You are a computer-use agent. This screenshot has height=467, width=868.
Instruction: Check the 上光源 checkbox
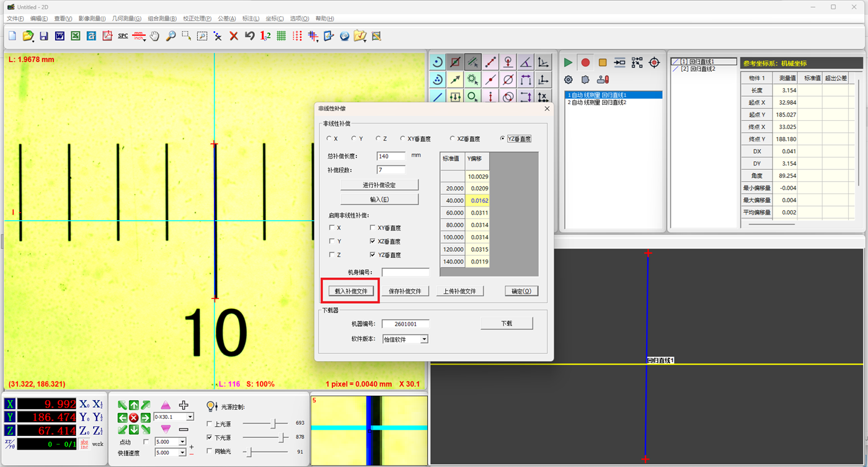click(x=209, y=424)
